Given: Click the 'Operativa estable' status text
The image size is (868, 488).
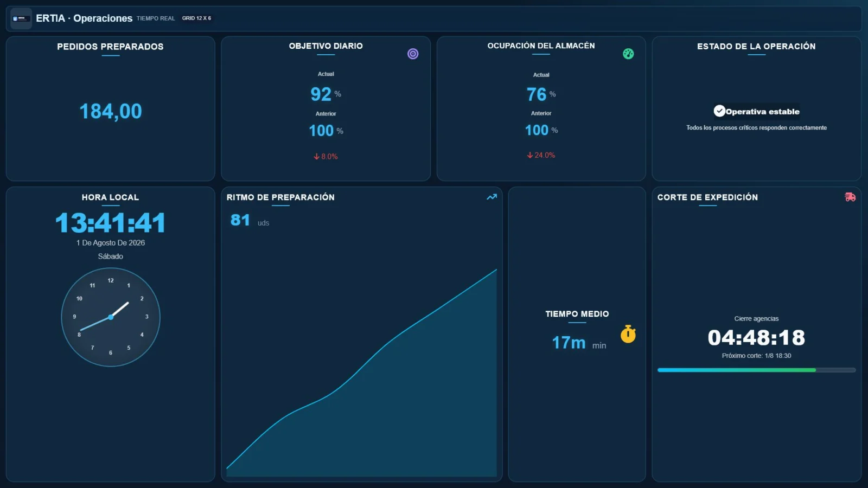Looking at the screenshot, I should click(x=763, y=112).
